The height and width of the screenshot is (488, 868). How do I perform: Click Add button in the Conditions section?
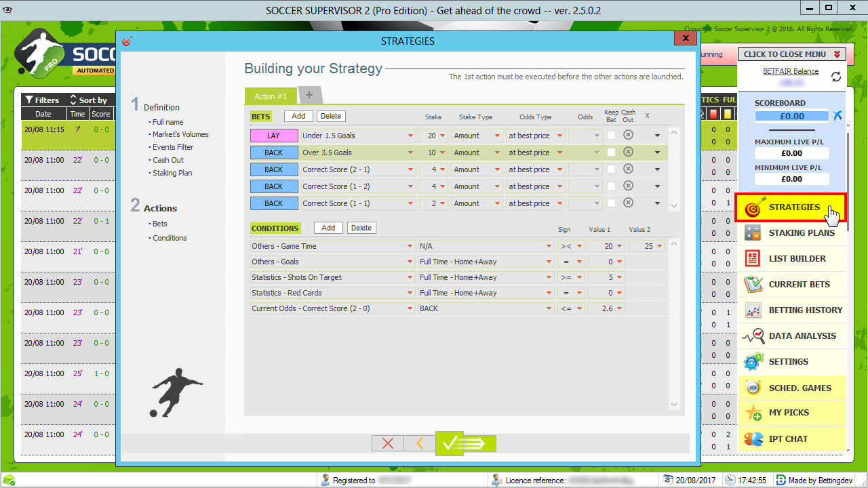click(x=328, y=228)
